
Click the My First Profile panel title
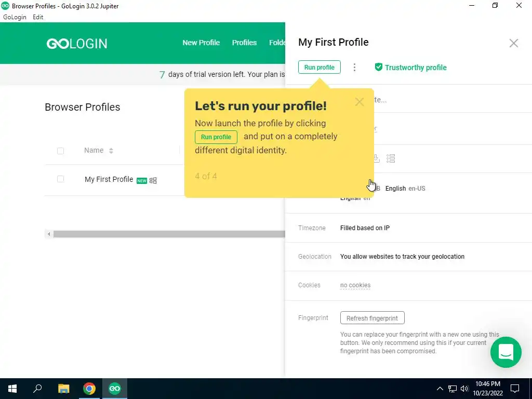[333, 43]
